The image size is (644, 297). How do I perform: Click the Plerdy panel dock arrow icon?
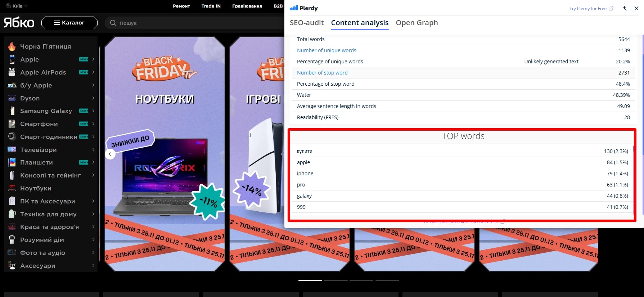click(625, 8)
